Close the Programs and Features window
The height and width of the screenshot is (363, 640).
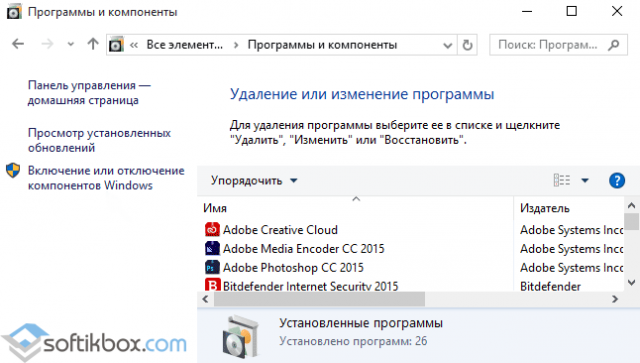pyautogui.click(x=617, y=11)
